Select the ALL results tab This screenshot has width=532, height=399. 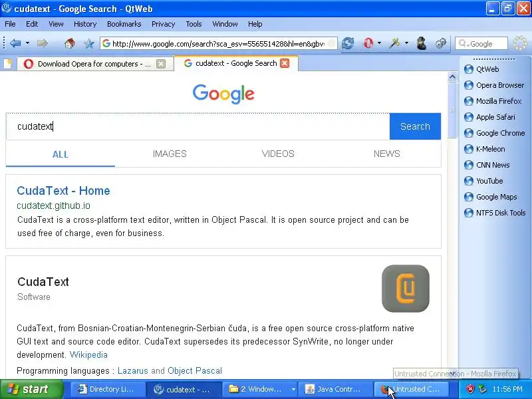point(61,154)
